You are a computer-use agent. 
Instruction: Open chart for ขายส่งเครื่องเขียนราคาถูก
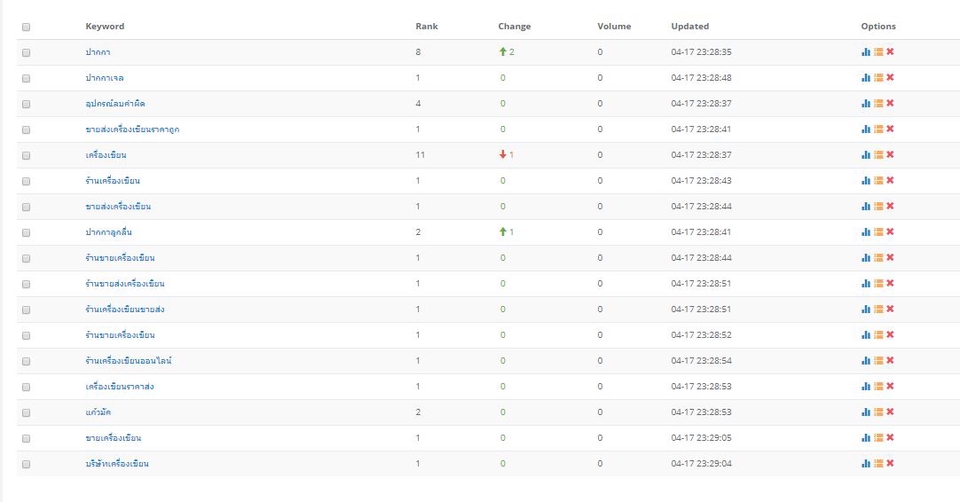pyautogui.click(x=866, y=129)
